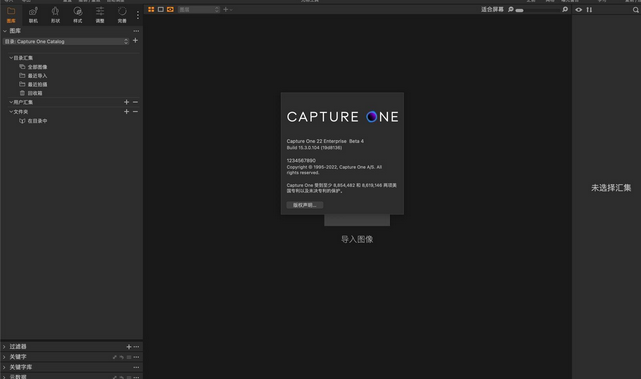The width and height of the screenshot is (641, 379).
Task: Open browser search magnifier icon
Action: [x=636, y=10]
